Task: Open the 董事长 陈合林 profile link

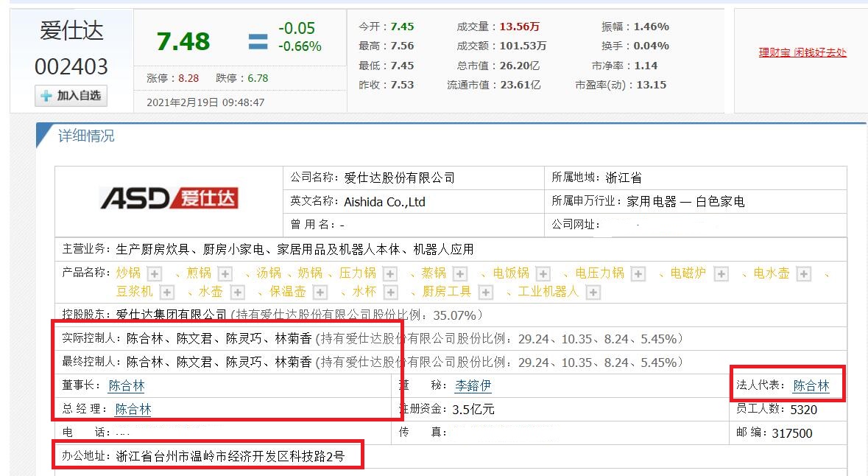Action: (x=127, y=385)
